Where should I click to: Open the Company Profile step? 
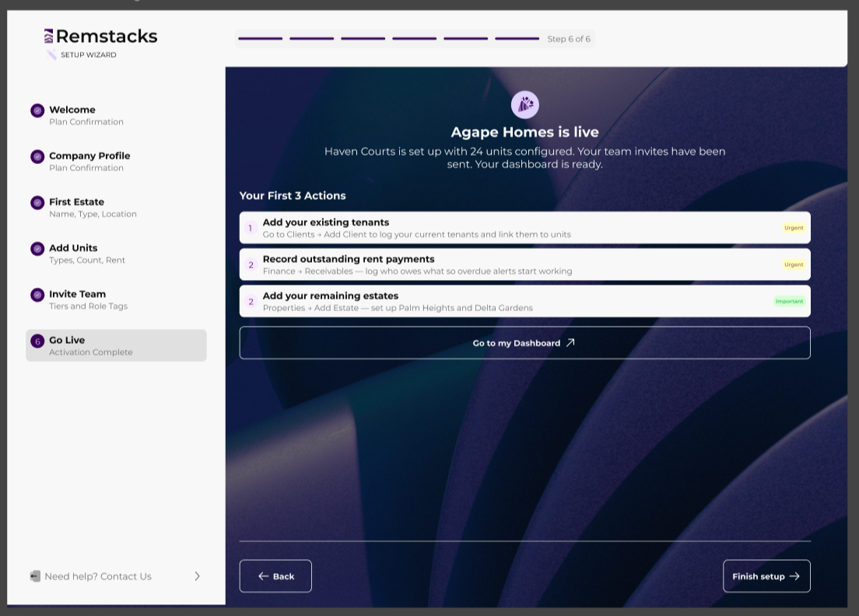coord(116,161)
